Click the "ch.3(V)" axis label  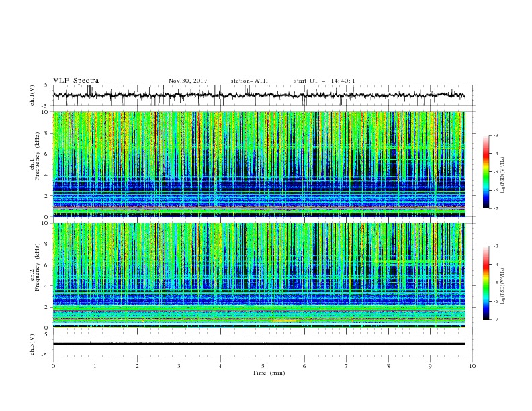[x=32, y=345]
